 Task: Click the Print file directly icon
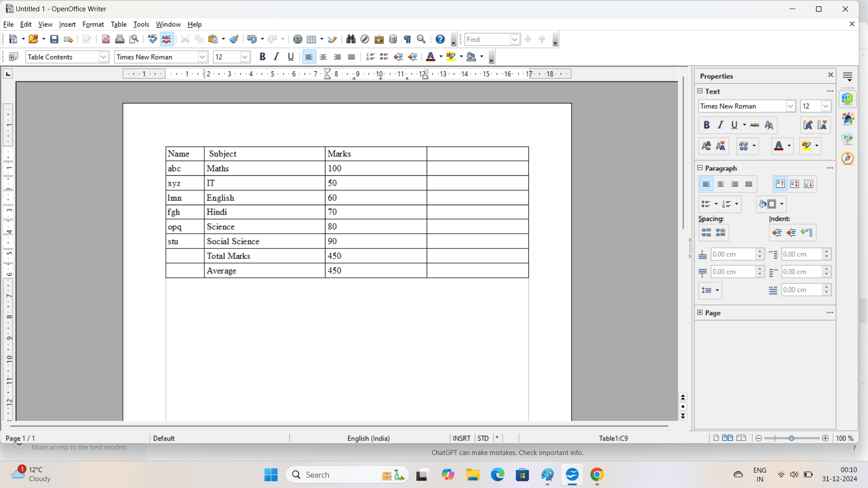120,39
